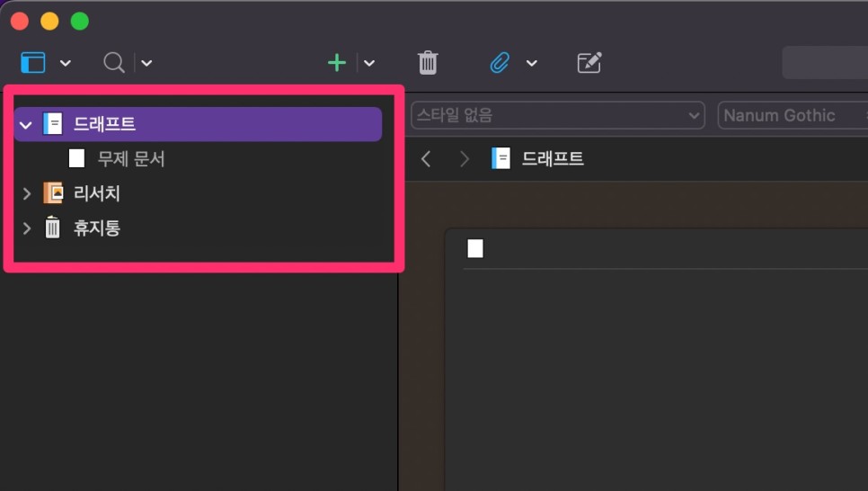Viewport: 868px width, 491px height.
Task: Minimize the window with yellow button
Action: pyautogui.click(x=49, y=21)
